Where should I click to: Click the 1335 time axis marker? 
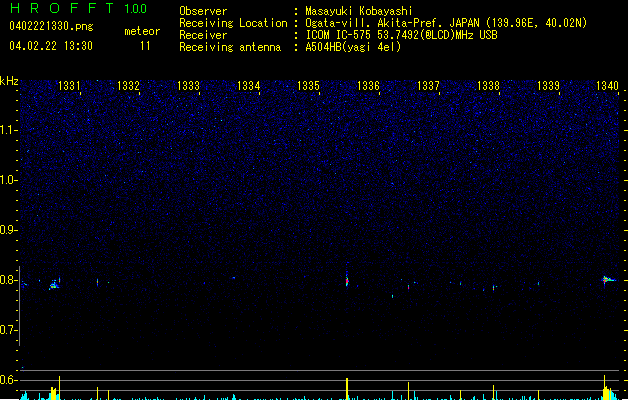pos(308,86)
